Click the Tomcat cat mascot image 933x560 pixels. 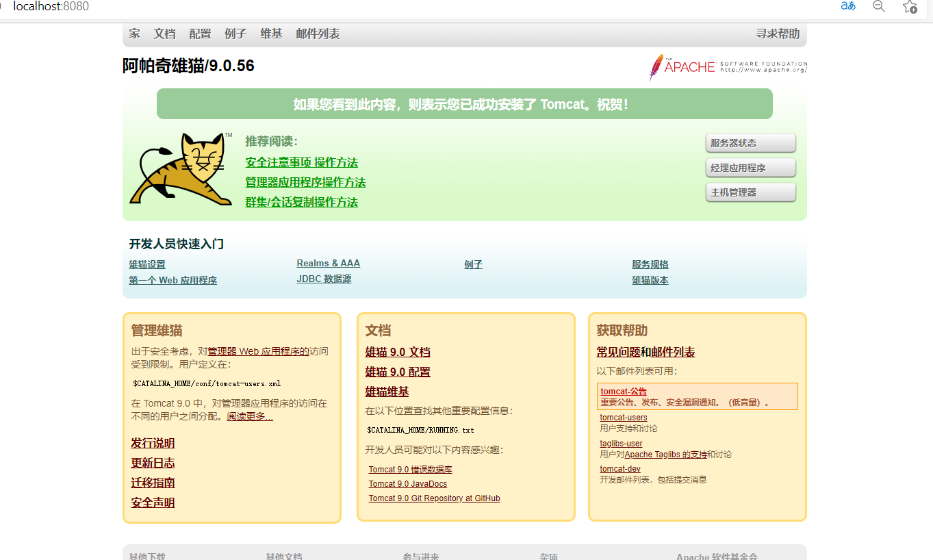pos(180,168)
